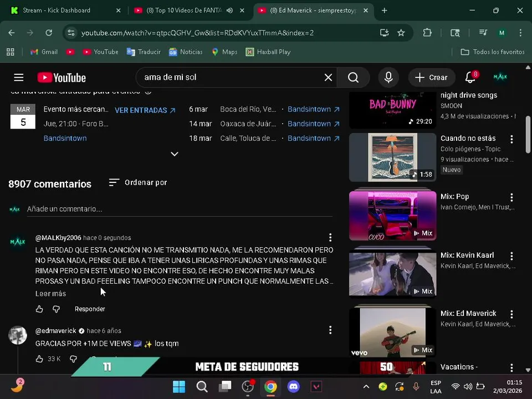The height and width of the screenshot is (399, 532).
Task: Reload the page in Chrome
Action: (49, 33)
